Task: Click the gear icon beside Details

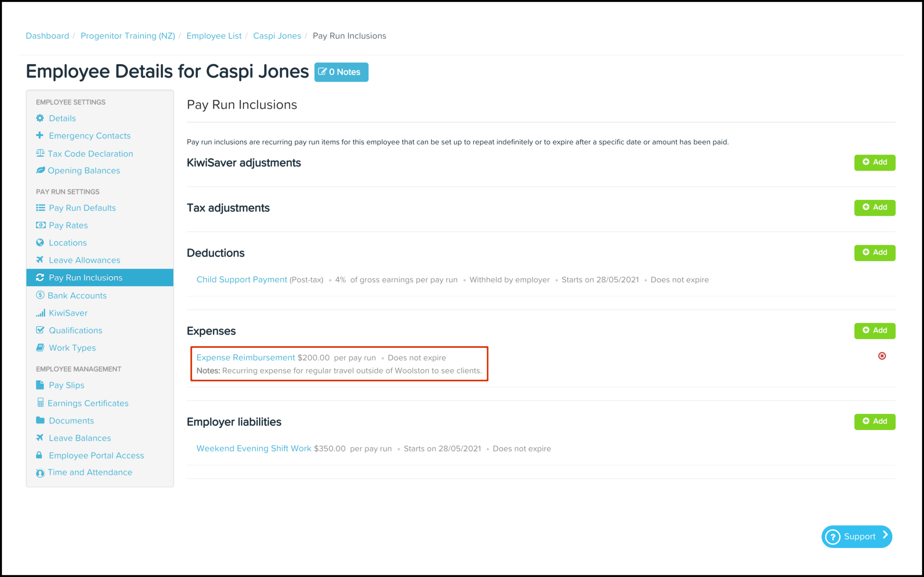Action: click(x=40, y=118)
